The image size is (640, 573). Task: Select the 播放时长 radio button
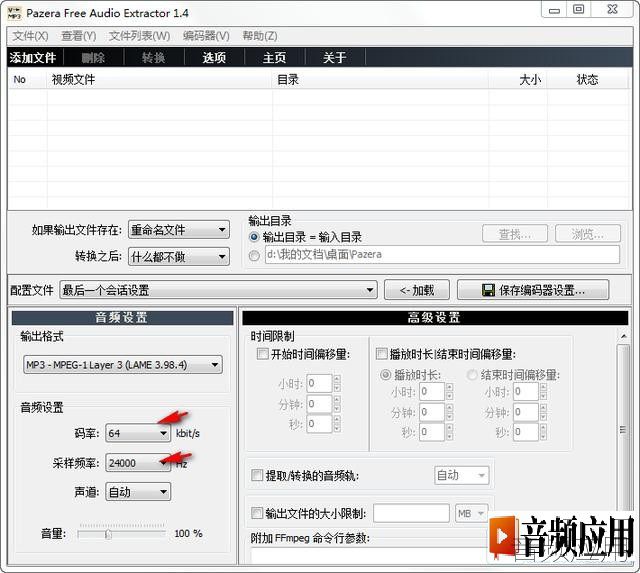tap(385, 375)
